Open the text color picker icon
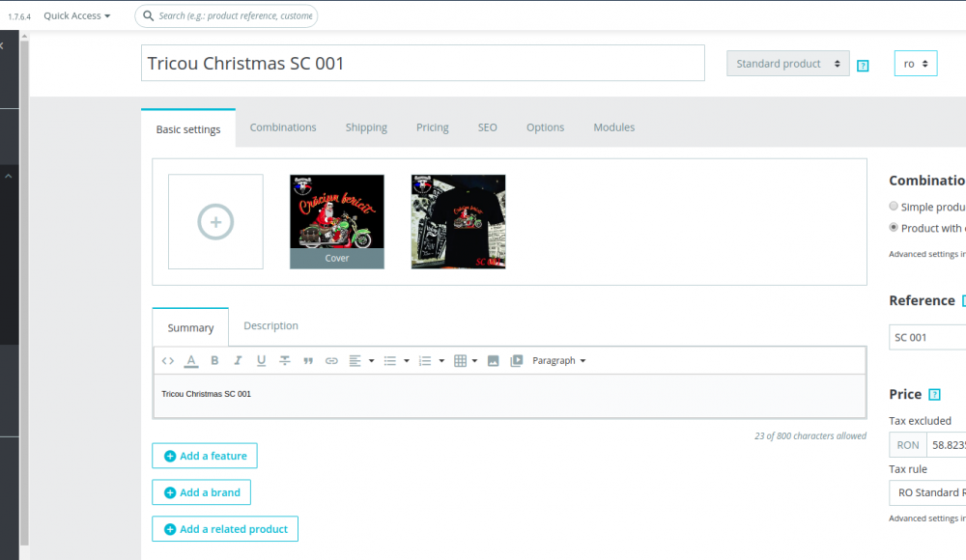The width and height of the screenshot is (966, 560). coord(190,360)
